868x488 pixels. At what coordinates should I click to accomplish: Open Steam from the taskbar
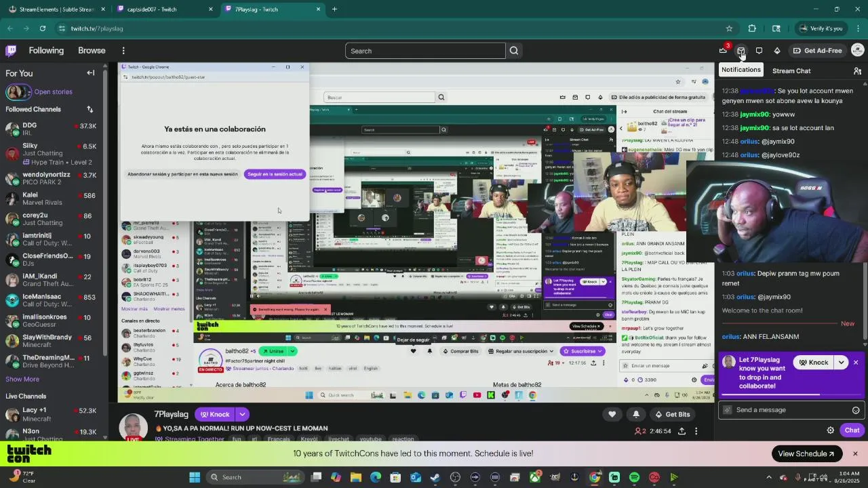[x=435, y=477]
